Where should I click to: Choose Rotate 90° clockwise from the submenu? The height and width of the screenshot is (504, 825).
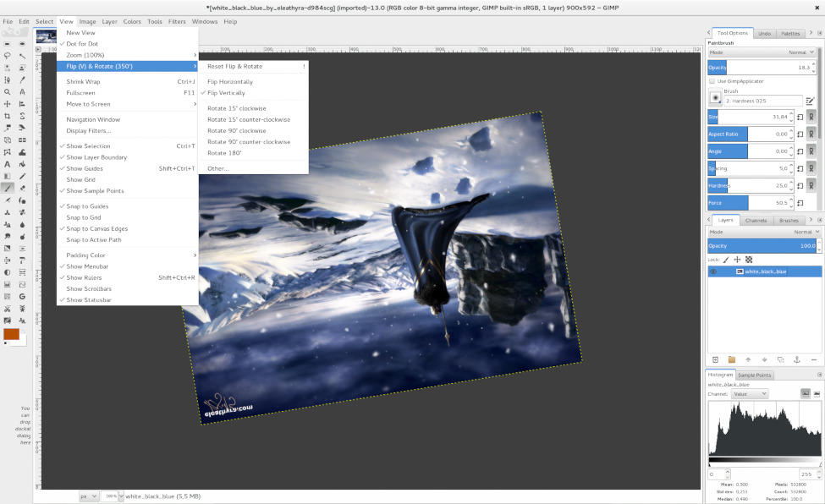click(235, 131)
